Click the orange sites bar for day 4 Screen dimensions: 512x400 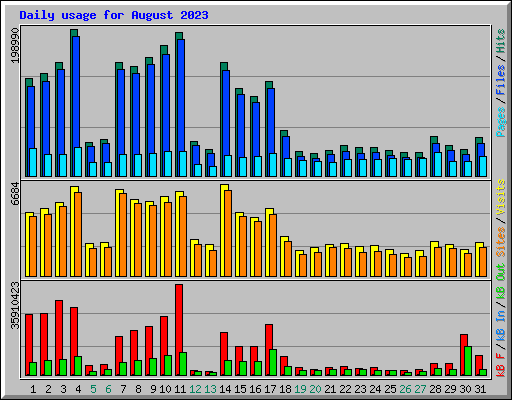click(x=78, y=234)
